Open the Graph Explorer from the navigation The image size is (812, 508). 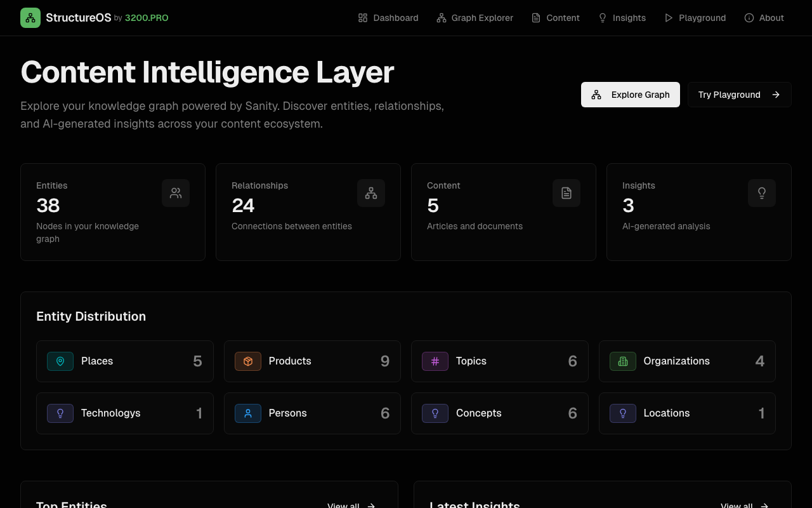pos(475,18)
